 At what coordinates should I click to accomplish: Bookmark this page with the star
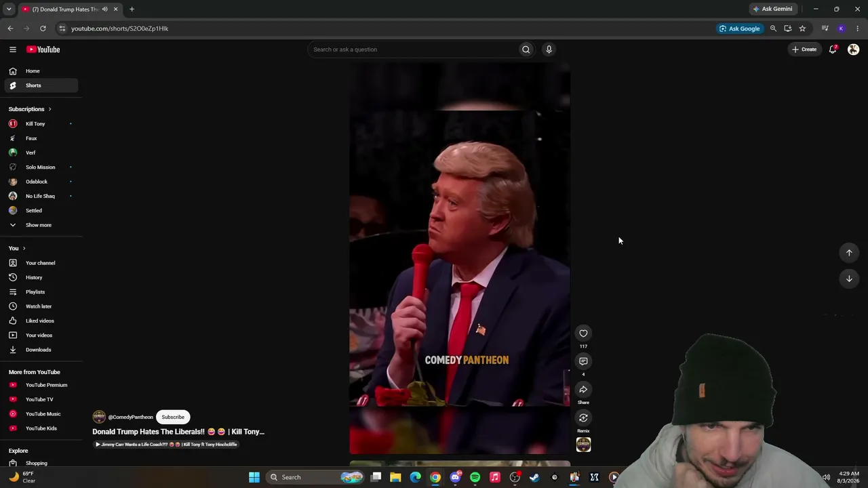click(x=802, y=28)
